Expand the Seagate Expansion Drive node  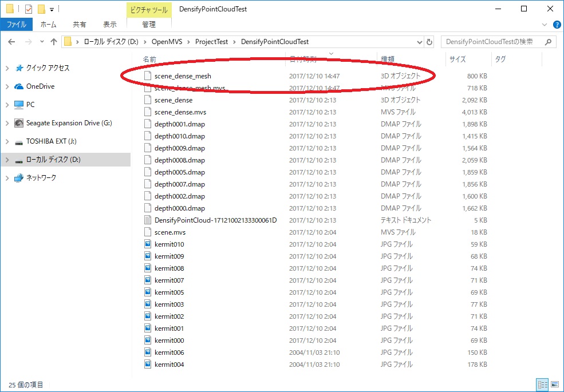coord(7,123)
